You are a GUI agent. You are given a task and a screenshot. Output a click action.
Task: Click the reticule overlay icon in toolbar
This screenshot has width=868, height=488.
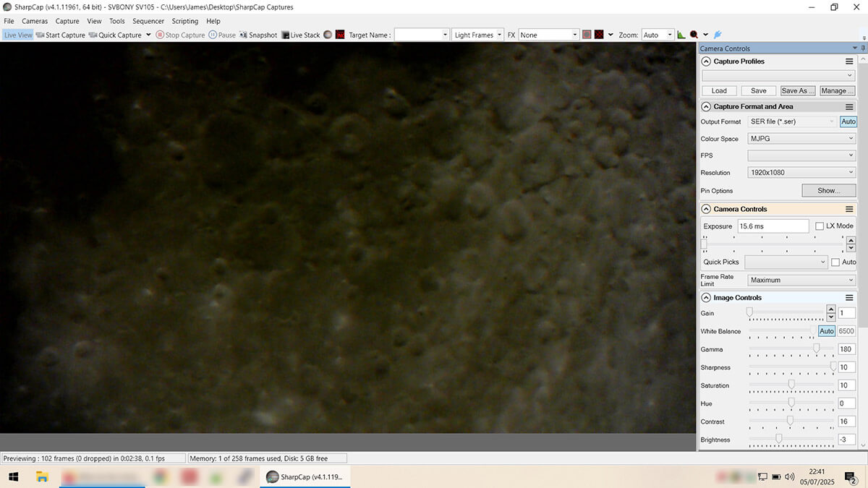coord(599,35)
